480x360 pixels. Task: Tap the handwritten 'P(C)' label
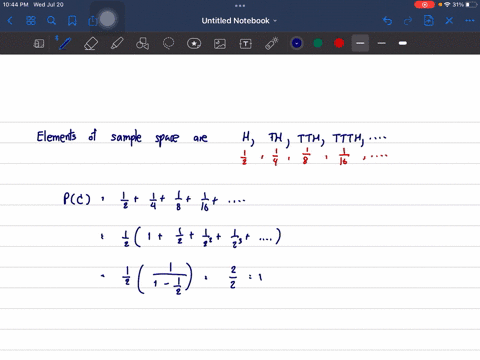[x=77, y=199]
